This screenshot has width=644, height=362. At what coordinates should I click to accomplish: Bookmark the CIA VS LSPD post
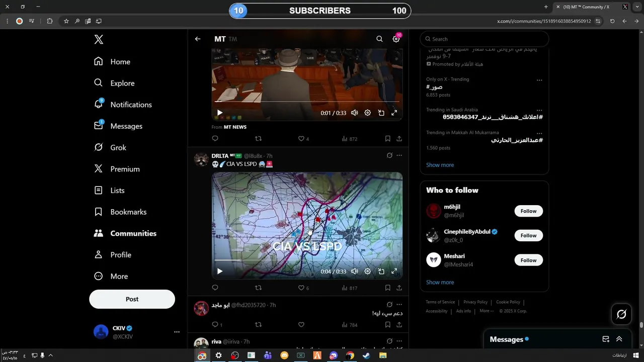coord(387,288)
